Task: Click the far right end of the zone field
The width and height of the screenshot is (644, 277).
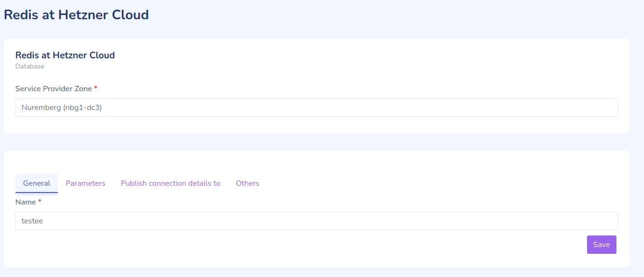Action: click(x=611, y=108)
